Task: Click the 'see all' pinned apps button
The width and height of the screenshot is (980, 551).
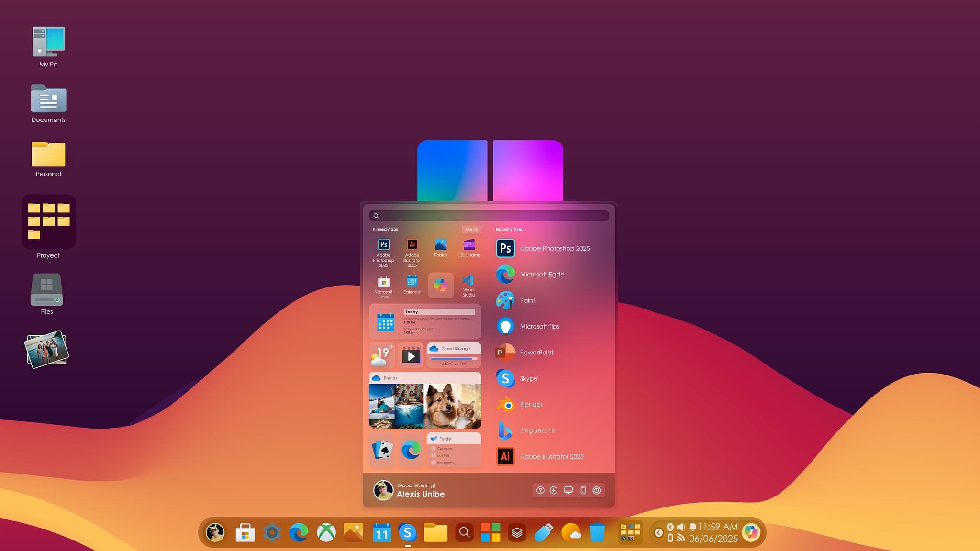Action: pyautogui.click(x=471, y=229)
